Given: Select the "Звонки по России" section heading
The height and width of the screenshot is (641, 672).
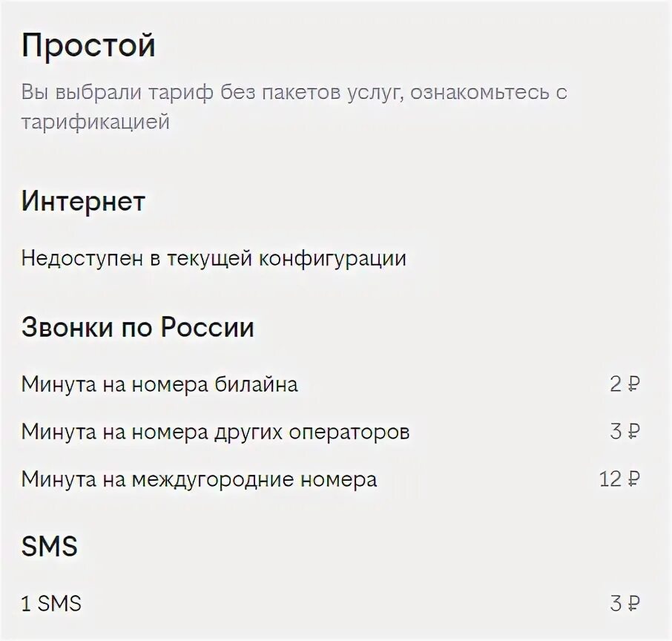Looking at the screenshot, I should click(x=138, y=327).
